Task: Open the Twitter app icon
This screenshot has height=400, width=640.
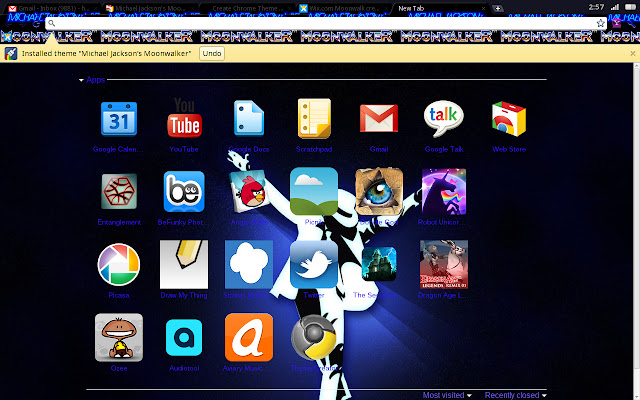Action: pyautogui.click(x=314, y=264)
